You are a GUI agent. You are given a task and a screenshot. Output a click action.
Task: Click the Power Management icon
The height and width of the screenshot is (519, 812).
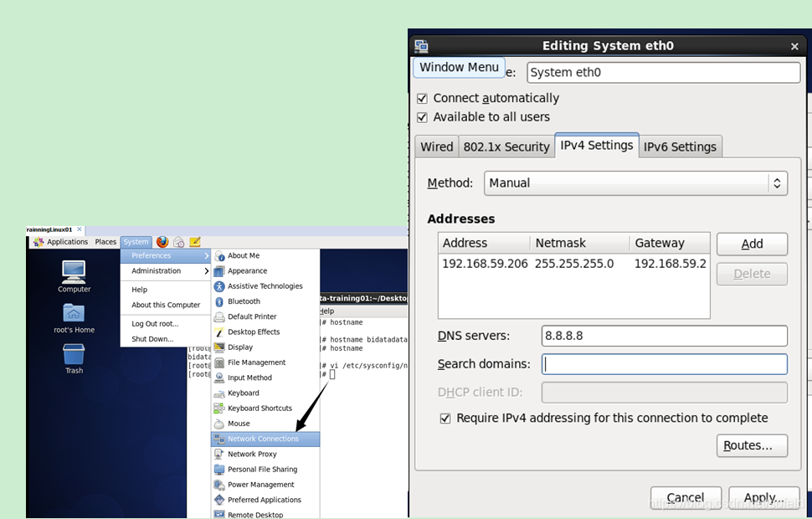(219, 485)
